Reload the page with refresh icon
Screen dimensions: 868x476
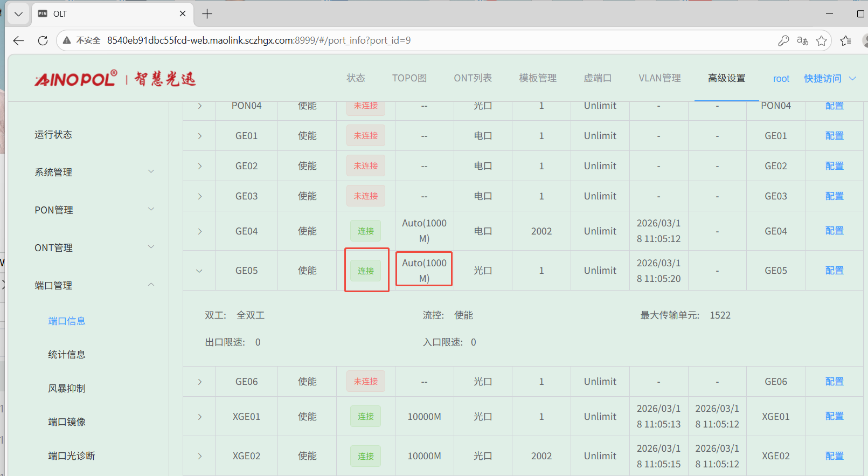click(x=43, y=40)
